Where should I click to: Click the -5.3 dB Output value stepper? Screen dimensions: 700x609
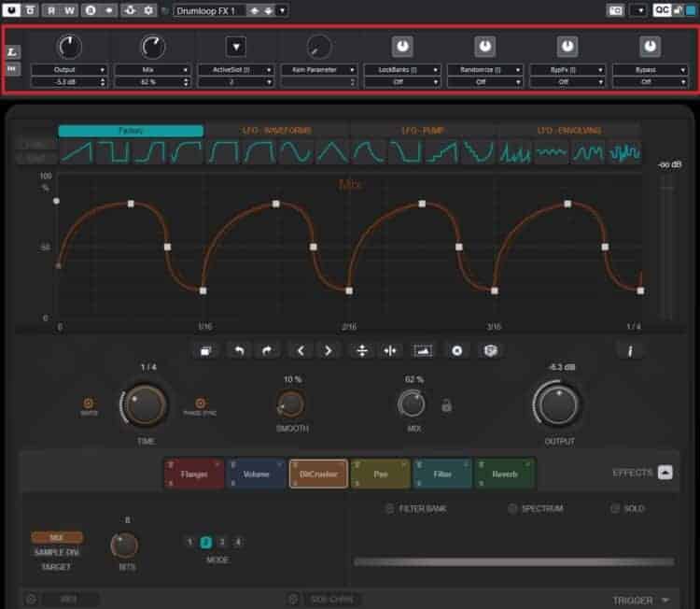point(103,82)
